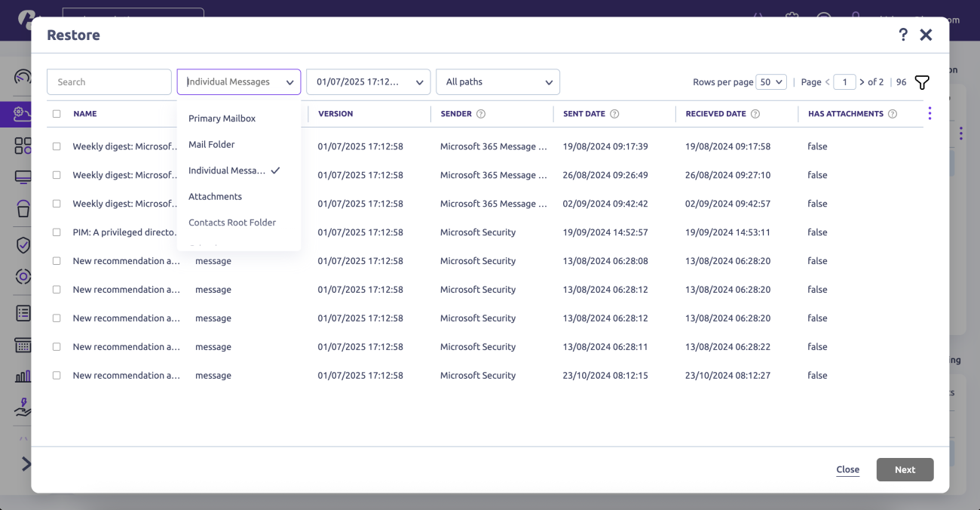The width and height of the screenshot is (980, 510).
Task: Click the Search input field
Action: (109, 81)
